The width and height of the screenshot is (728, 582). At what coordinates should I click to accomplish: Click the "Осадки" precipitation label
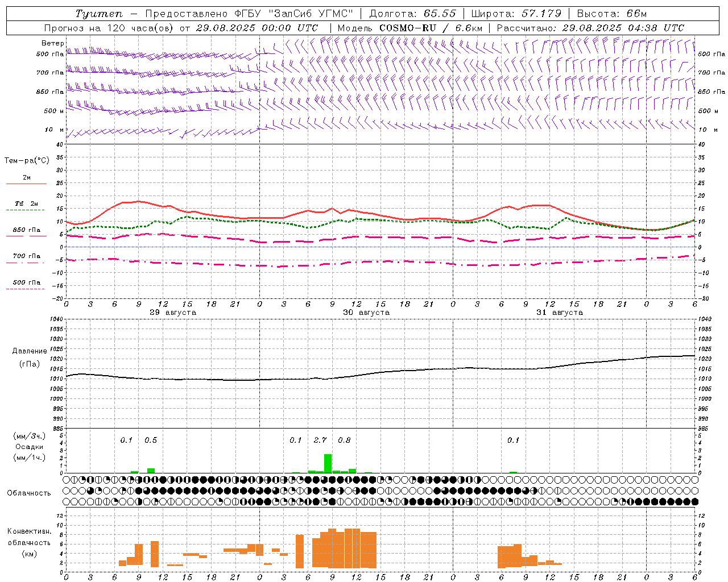tap(29, 447)
